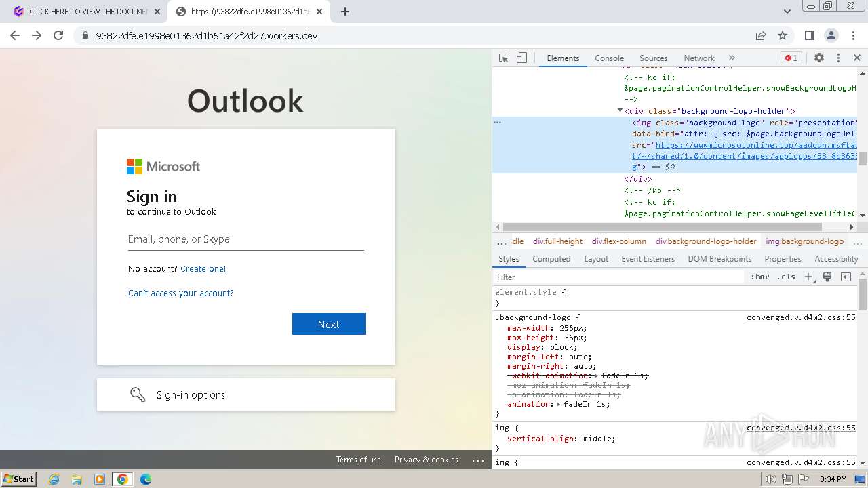Image resolution: width=868 pixels, height=488 pixels.
Task: Select img.background-logo in breadcrumb
Action: [805, 241]
